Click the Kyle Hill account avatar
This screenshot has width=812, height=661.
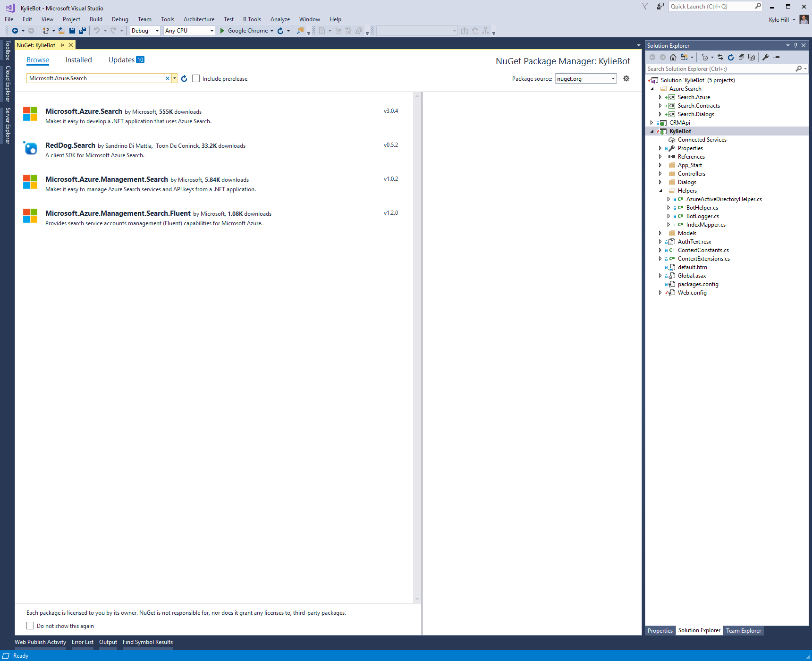[804, 19]
